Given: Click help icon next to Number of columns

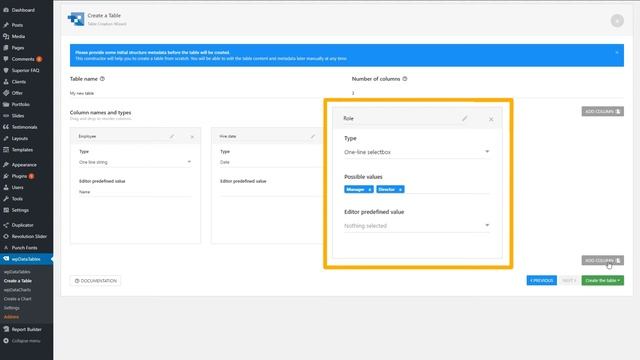Looking at the screenshot, I should 405,79.
